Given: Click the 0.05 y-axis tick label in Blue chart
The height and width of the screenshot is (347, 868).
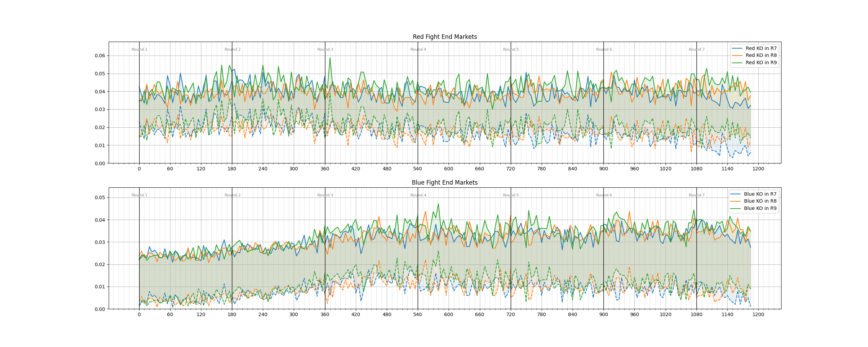Looking at the screenshot, I should pos(100,198).
